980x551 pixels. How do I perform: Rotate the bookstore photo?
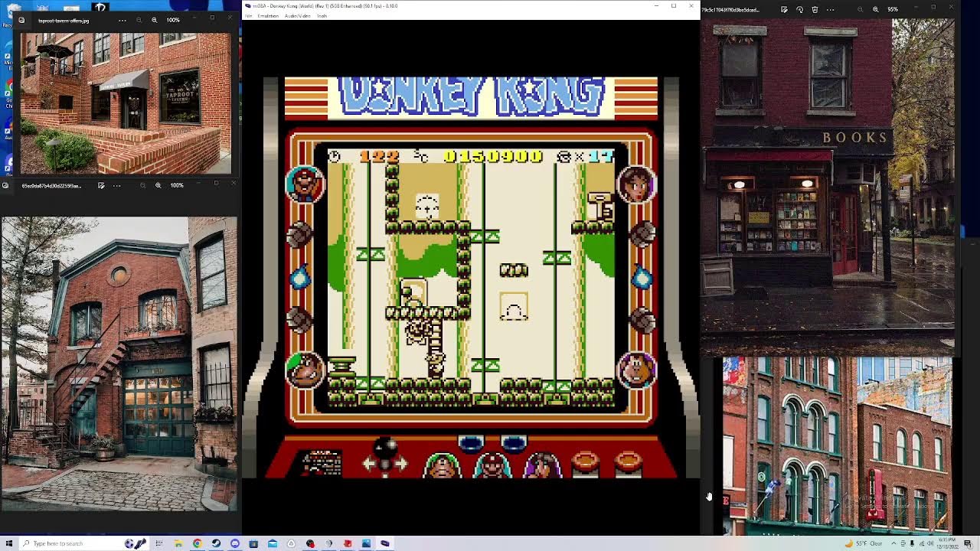point(799,10)
